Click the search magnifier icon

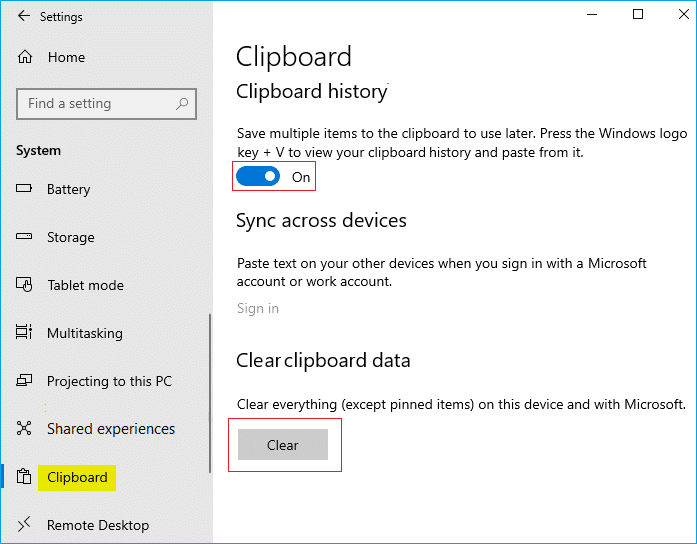click(x=182, y=104)
